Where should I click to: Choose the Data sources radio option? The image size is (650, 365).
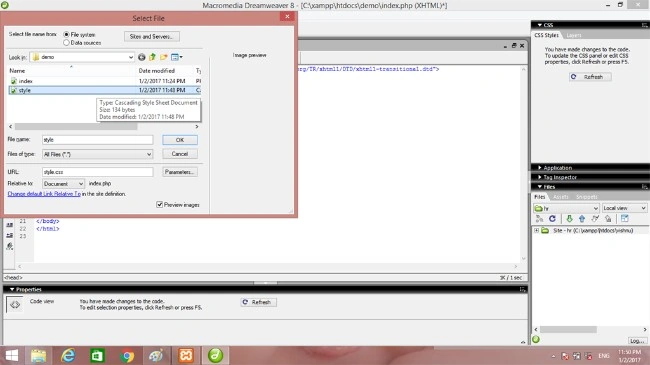tap(66, 43)
